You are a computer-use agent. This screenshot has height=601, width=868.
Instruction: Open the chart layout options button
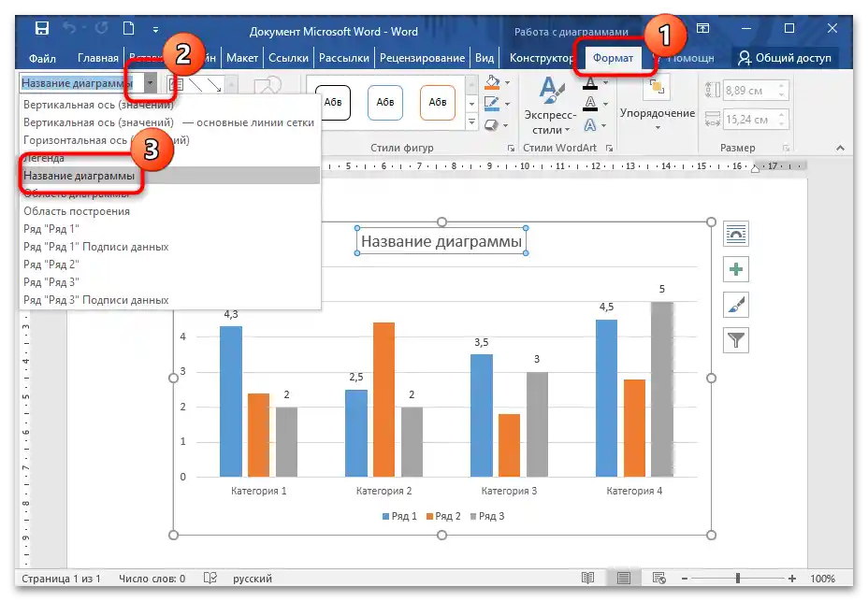736,234
